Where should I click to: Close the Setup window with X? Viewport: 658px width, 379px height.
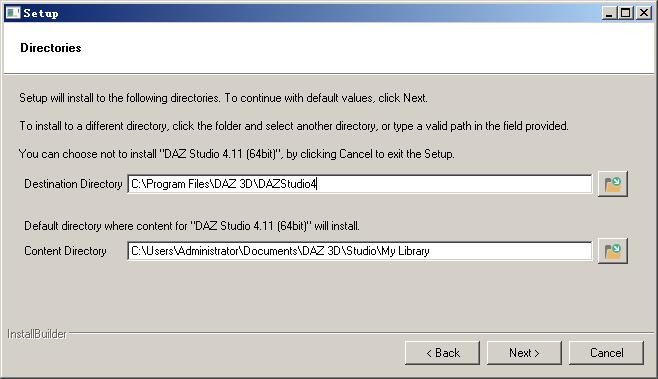644,13
